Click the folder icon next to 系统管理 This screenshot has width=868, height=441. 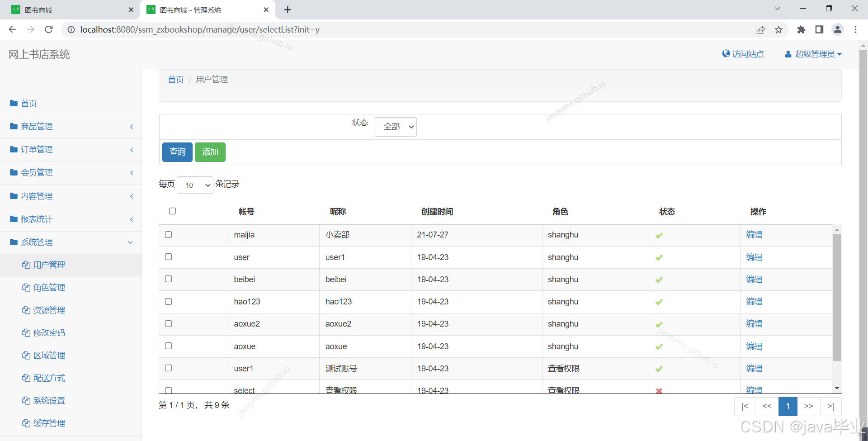(x=14, y=242)
